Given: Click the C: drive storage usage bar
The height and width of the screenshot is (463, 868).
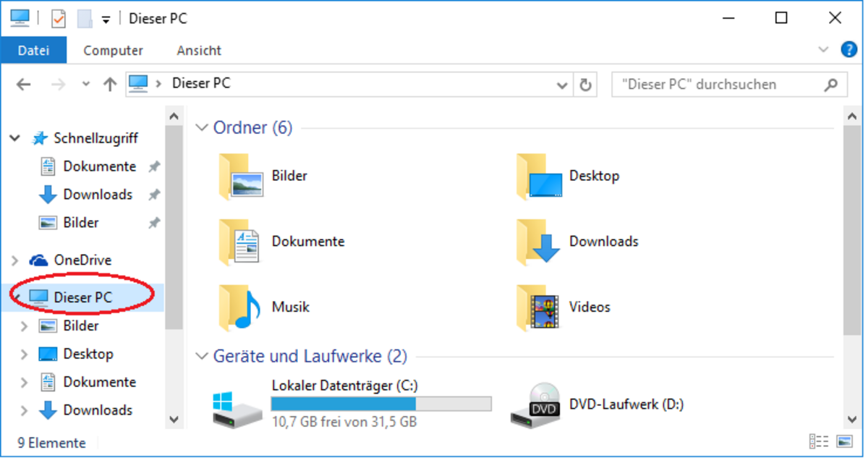Looking at the screenshot, I should coord(380,404).
